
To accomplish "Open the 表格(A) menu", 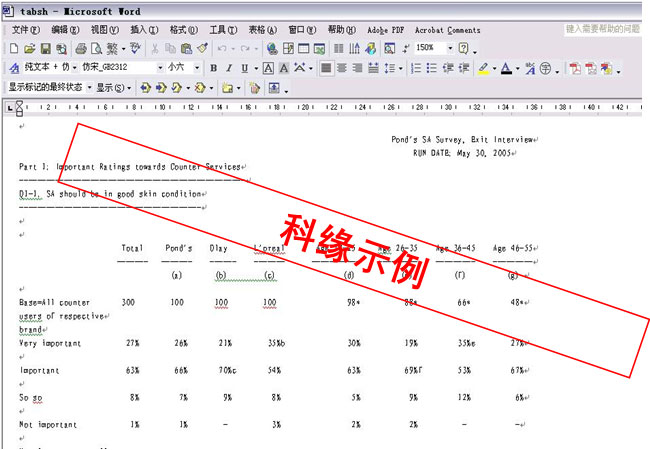I will tap(262, 30).
